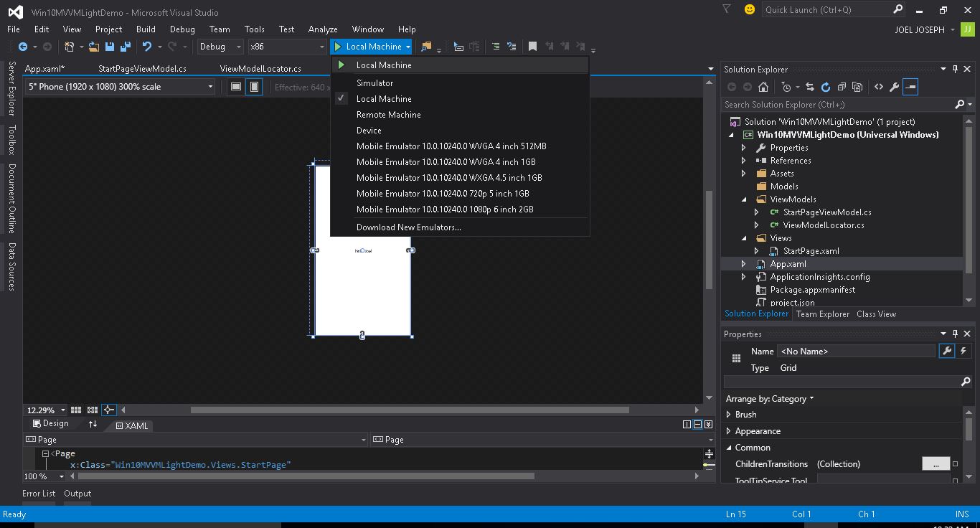Open the Debug configuration dropdown
The width and height of the screenshot is (980, 528).
[220, 47]
